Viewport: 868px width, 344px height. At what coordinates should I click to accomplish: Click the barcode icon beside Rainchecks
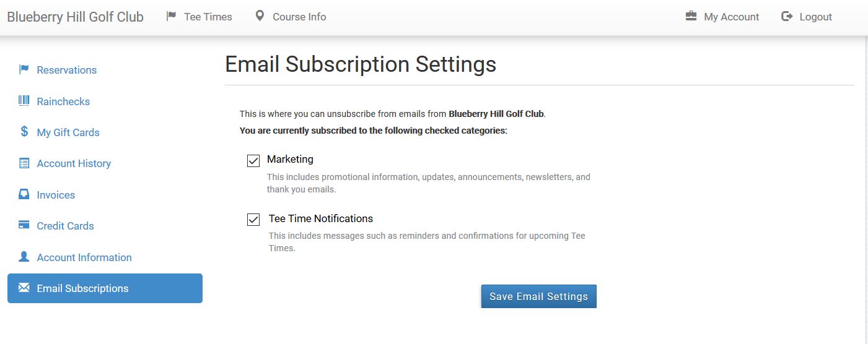click(24, 101)
